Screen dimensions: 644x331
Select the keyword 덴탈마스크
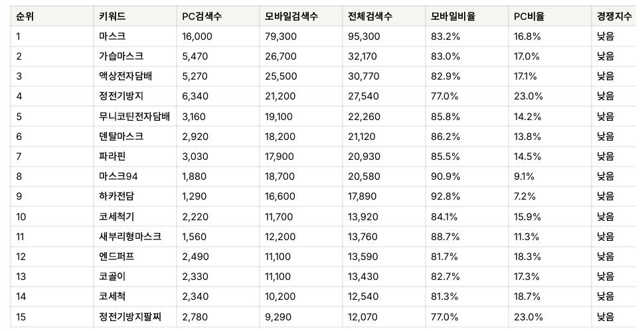click(121, 136)
